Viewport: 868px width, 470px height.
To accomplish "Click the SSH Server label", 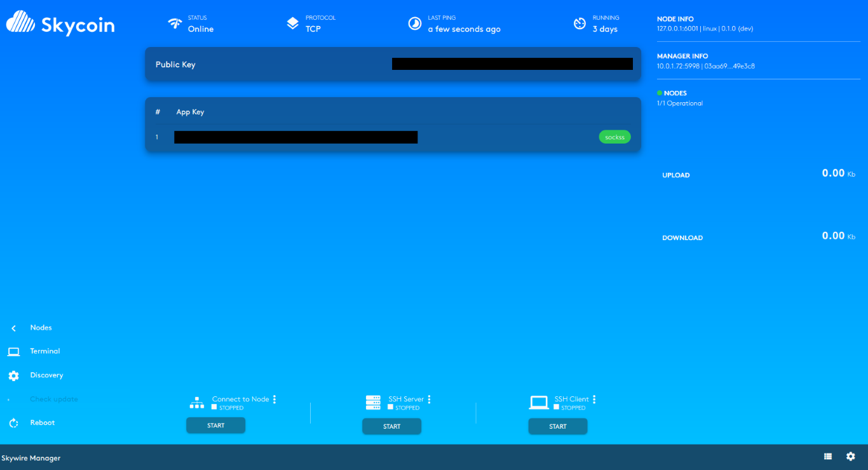I will (x=406, y=399).
